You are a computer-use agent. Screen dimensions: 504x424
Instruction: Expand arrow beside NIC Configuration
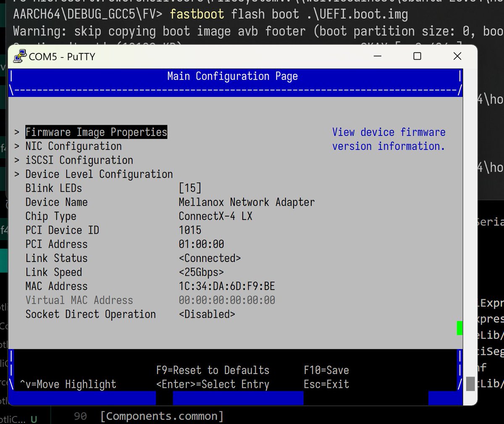coord(17,147)
